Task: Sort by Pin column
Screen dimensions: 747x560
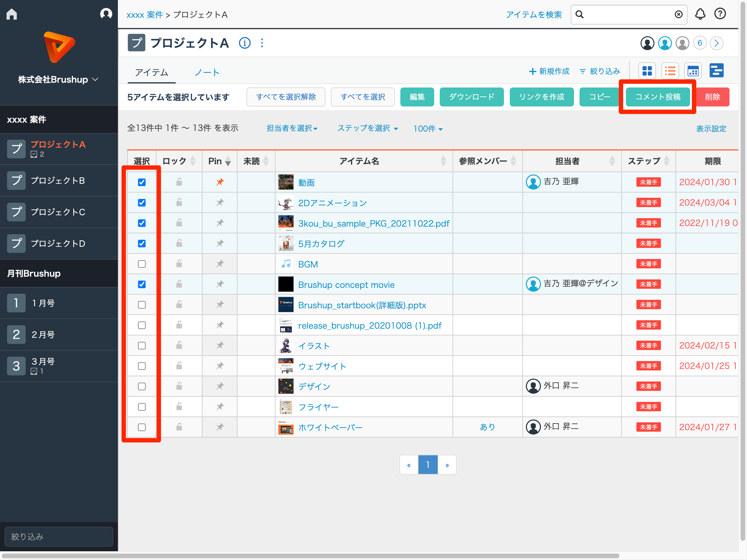Action: coord(228,161)
